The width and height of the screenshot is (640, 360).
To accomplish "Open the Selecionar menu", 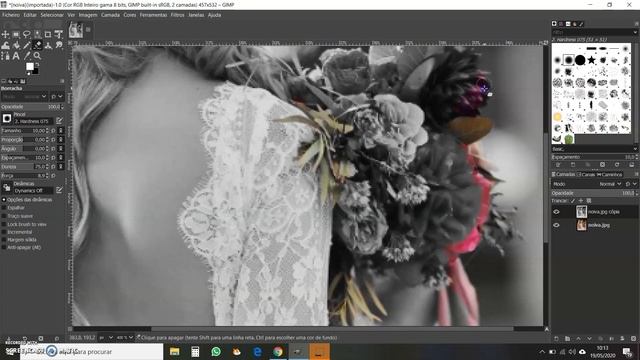I will point(52,15).
